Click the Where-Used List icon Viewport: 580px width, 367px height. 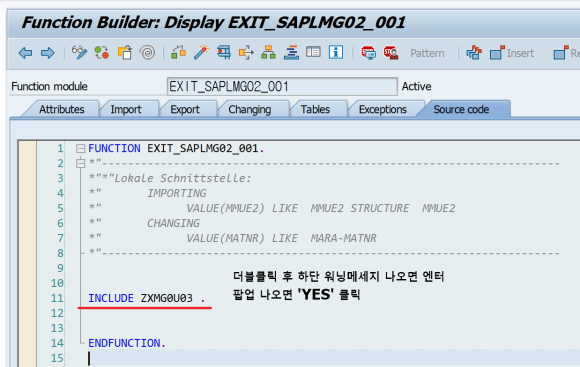click(246, 53)
